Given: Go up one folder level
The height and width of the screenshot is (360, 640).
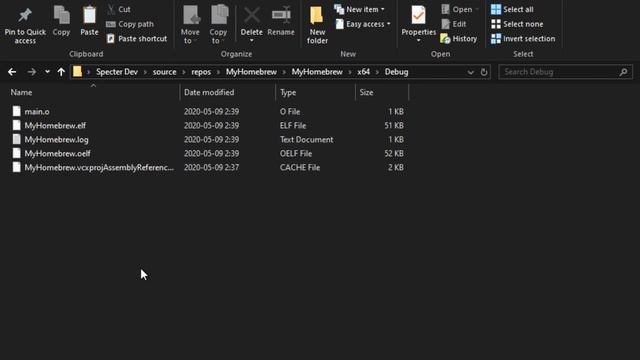Looking at the screenshot, I should coord(61,72).
